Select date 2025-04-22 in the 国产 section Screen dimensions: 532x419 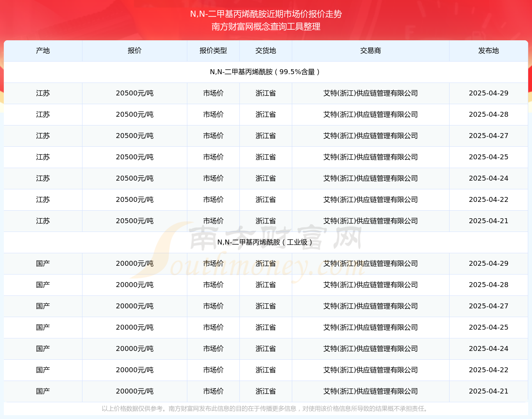[489, 370]
